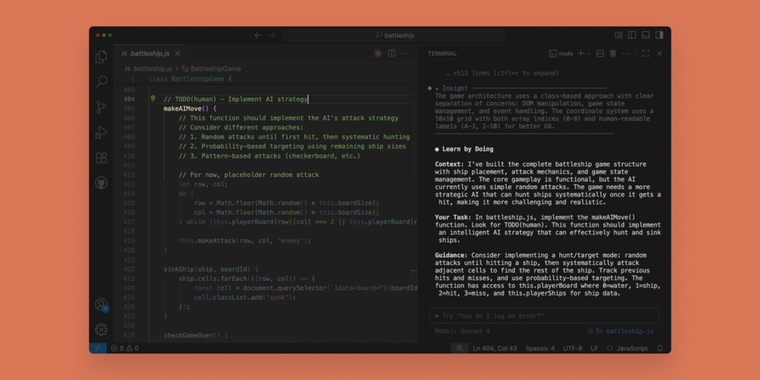Click the sticky 'class BattleshipGame {' header
Image resolution: width=760 pixels, height=380 pixels.
click(190, 79)
